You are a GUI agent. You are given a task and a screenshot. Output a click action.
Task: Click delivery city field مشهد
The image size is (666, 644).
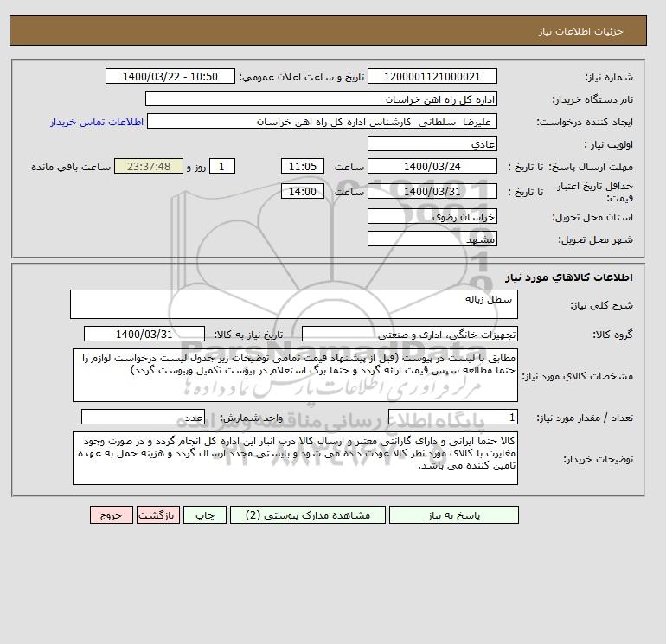point(432,239)
